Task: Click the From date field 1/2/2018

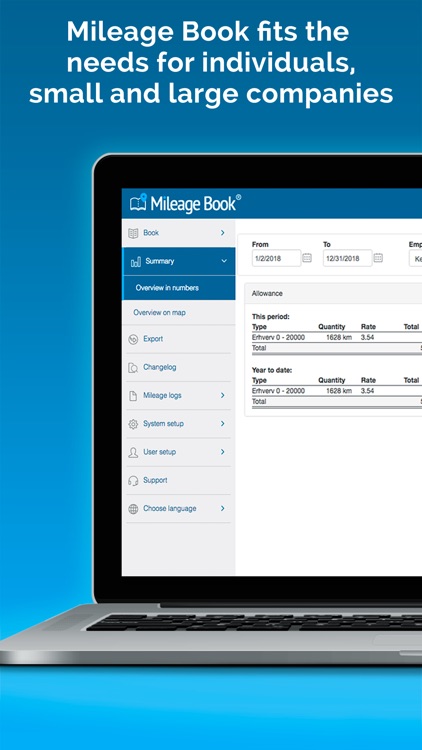Action: point(276,258)
